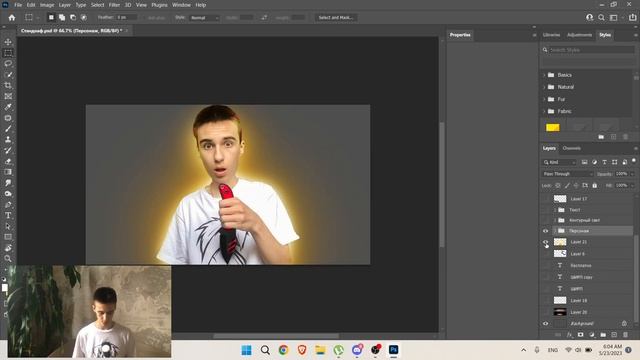
Task: Click the search magnifier in top right
Action: click(601, 18)
